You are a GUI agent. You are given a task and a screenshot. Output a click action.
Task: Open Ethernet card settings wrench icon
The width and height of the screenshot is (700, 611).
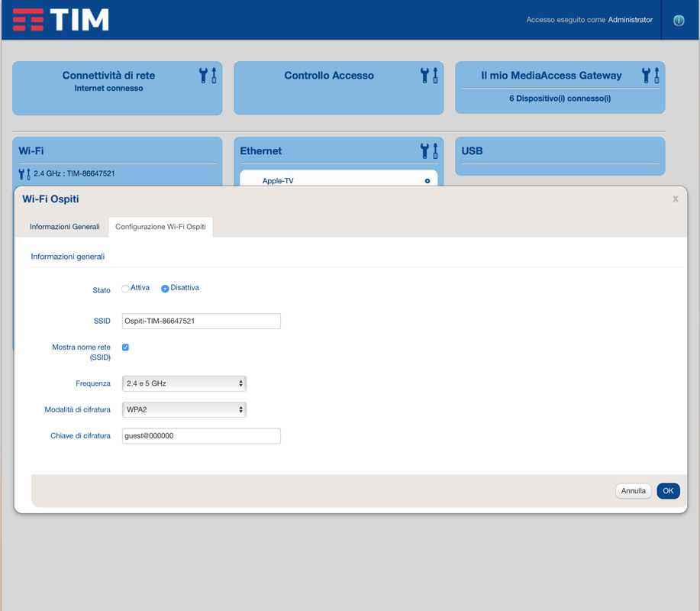(x=430, y=151)
